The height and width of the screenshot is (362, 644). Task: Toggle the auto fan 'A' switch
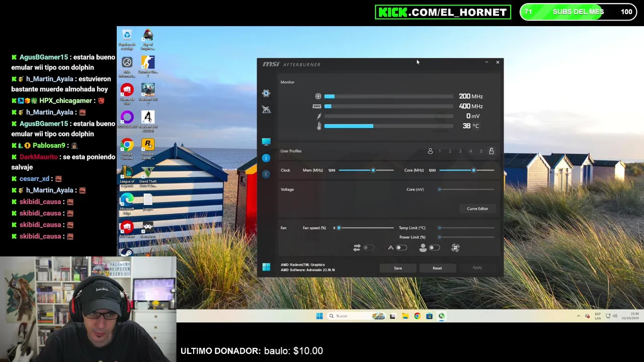coord(401,247)
